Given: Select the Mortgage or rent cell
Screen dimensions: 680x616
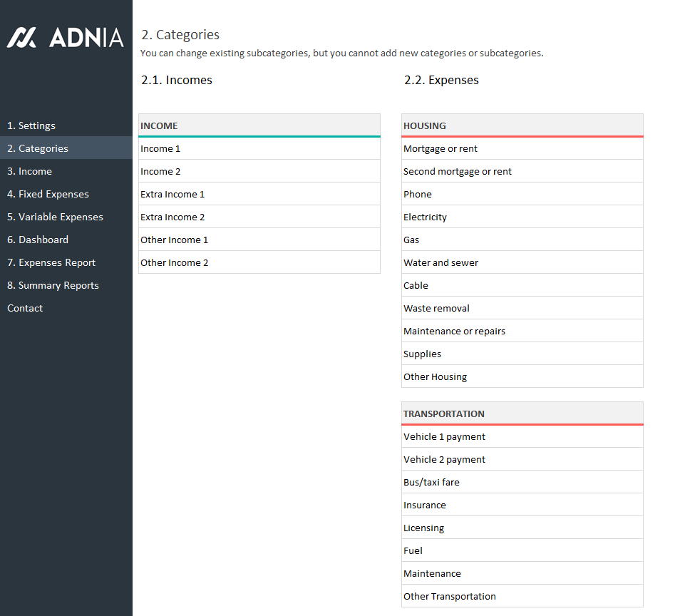Looking at the screenshot, I should pyautogui.click(x=522, y=148).
